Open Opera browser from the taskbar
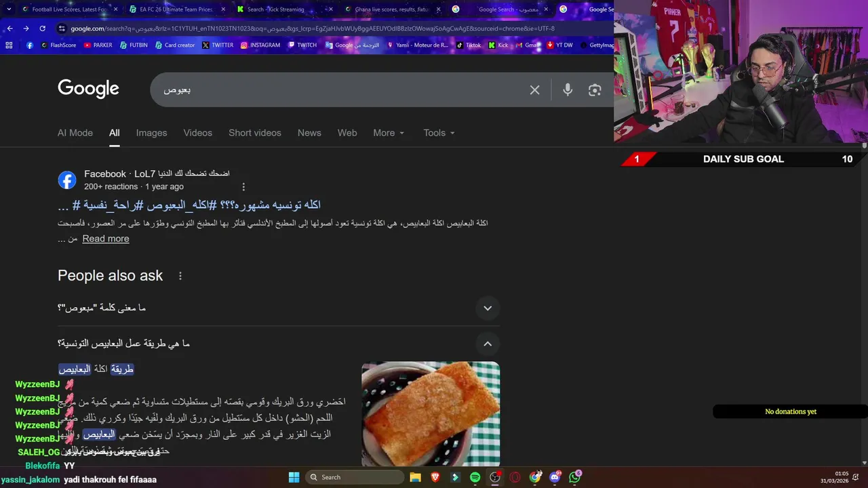Viewport: 868px width, 488px height. [515, 477]
